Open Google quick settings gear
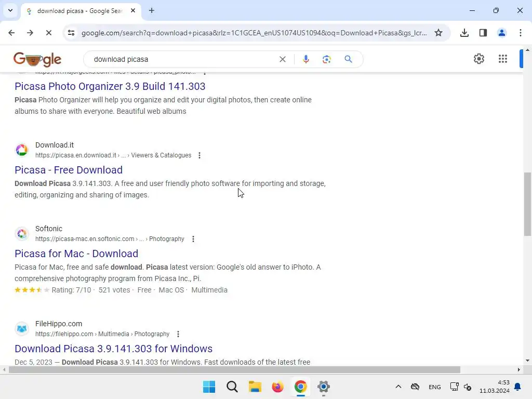The image size is (532, 399). (478, 59)
